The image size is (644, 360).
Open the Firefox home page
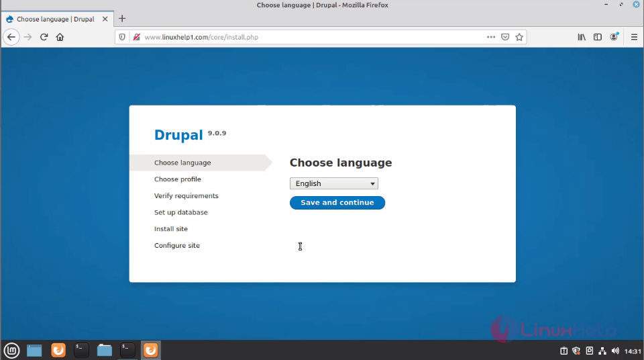[60, 37]
